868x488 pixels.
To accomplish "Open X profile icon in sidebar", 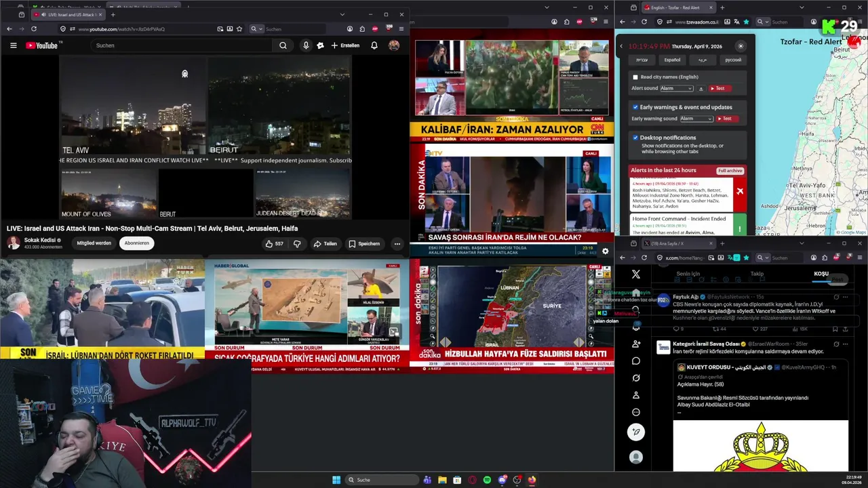I will (636, 395).
